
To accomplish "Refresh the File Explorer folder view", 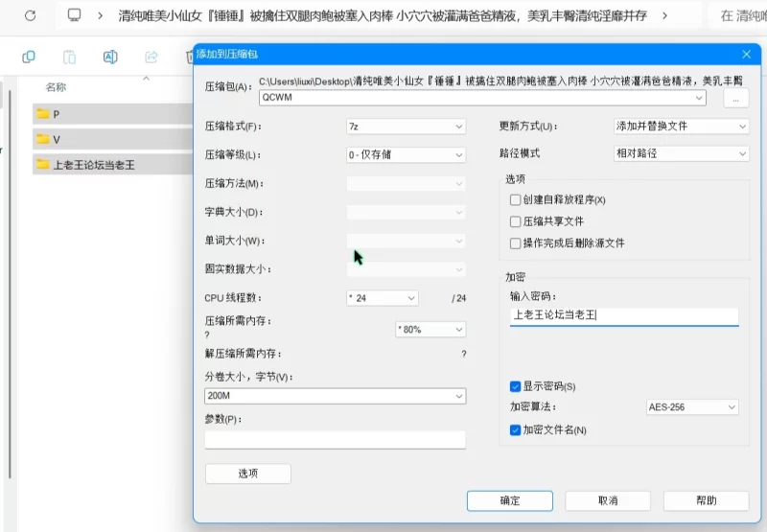I will pyautogui.click(x=31, y=15).
